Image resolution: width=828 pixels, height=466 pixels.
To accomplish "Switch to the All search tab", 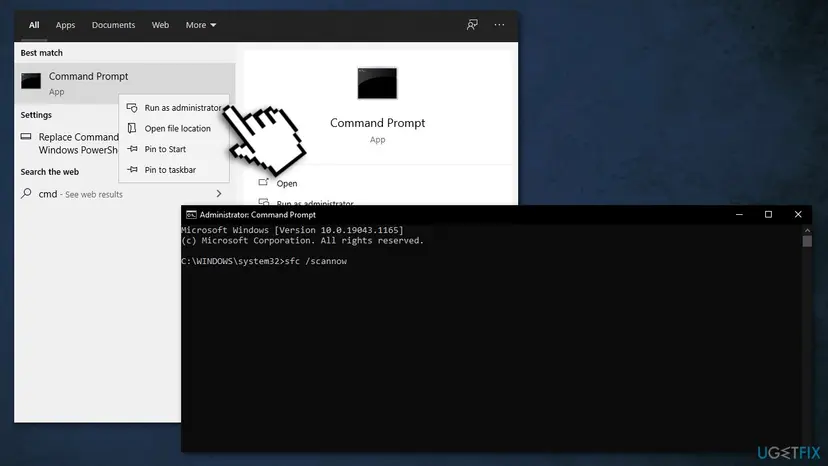I will click(x=34, y=25).
